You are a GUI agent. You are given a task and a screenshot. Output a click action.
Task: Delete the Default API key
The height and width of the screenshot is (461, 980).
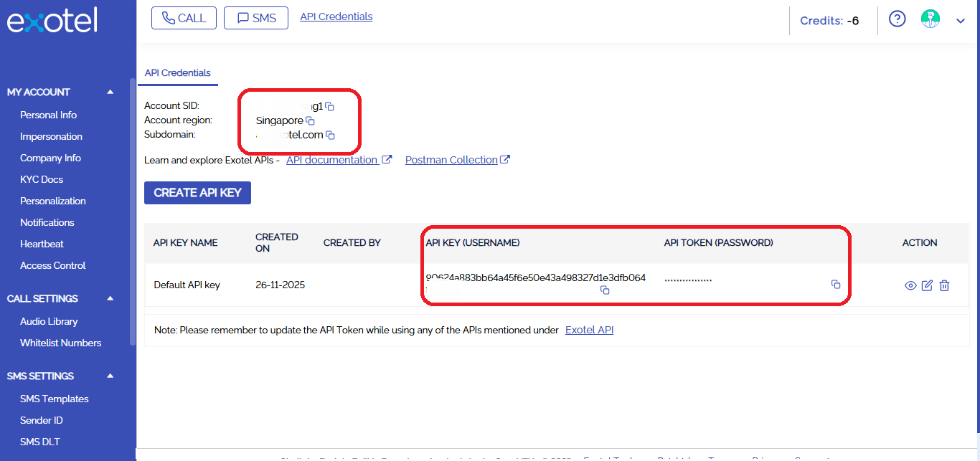click(x=944, y=285)
